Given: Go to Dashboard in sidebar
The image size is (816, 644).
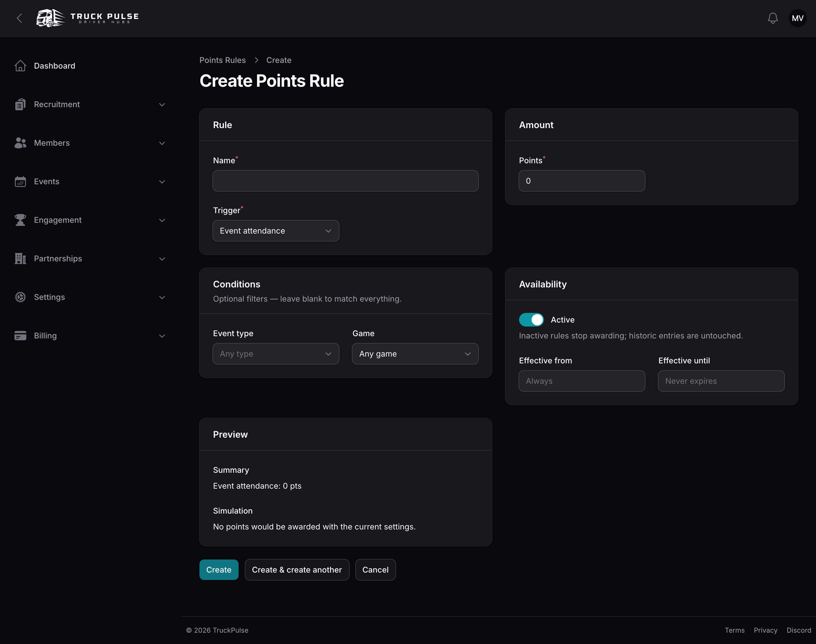Looking at the screenshot, I should (90, 65).
